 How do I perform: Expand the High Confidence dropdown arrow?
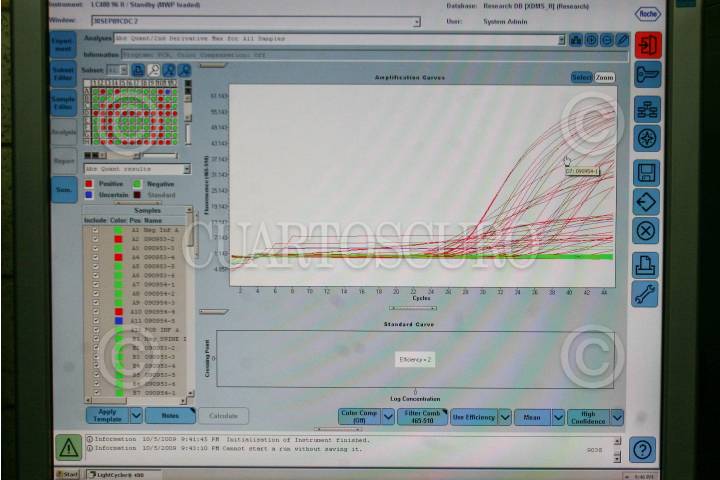click(617, 417)
